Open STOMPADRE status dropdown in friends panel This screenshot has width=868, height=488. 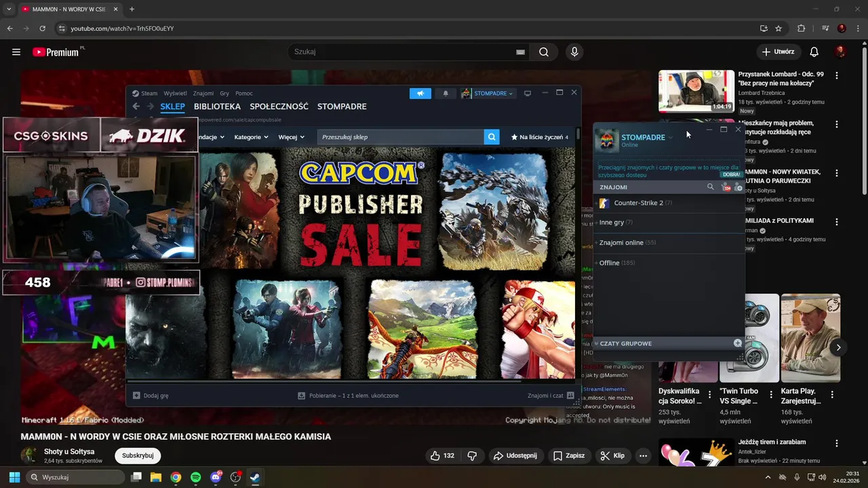point(671,138)
